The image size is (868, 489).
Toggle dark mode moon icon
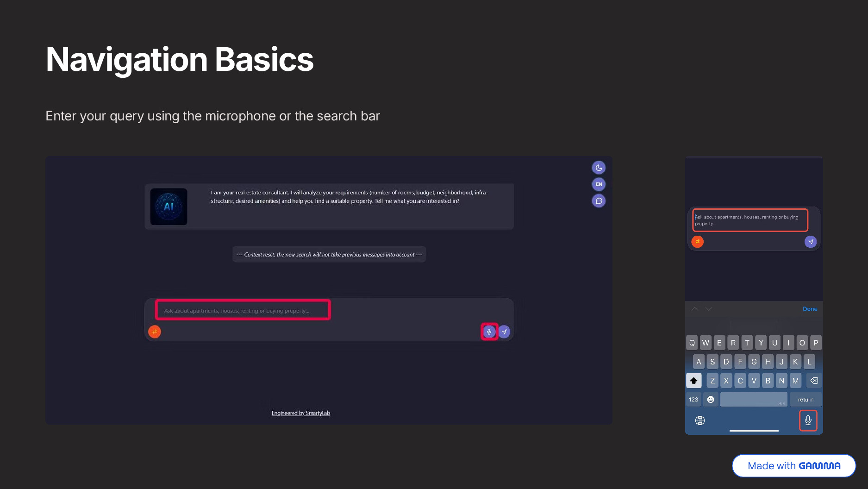click(x=599, y=168)
